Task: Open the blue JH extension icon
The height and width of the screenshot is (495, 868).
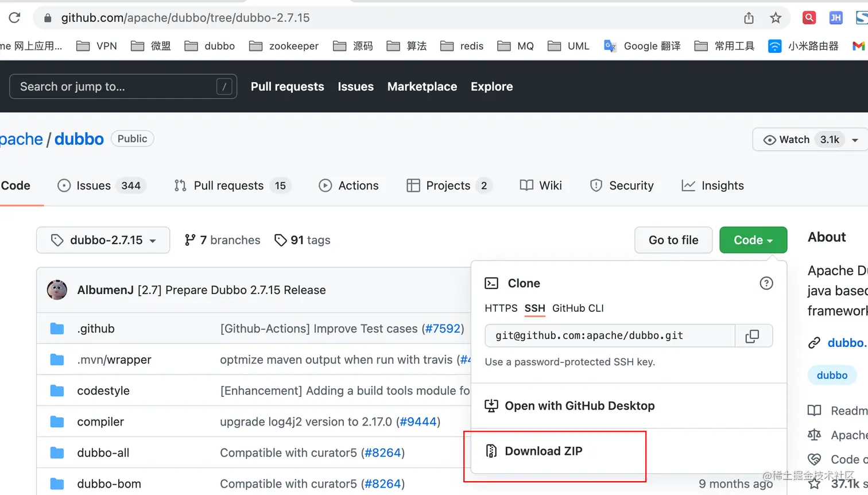Action: (x=836, y=18)
